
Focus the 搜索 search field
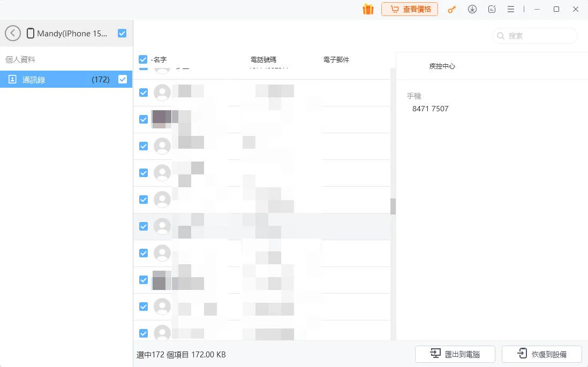(x=535, y=36)
